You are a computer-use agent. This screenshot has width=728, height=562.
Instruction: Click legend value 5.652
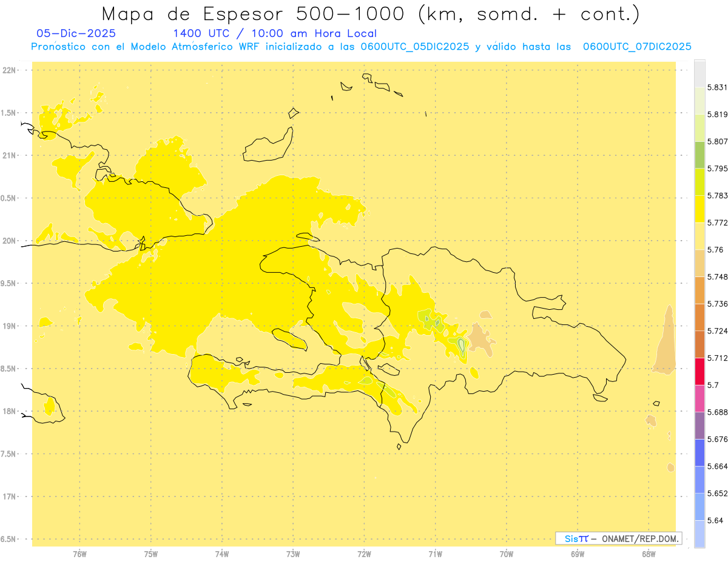(718, 493)
